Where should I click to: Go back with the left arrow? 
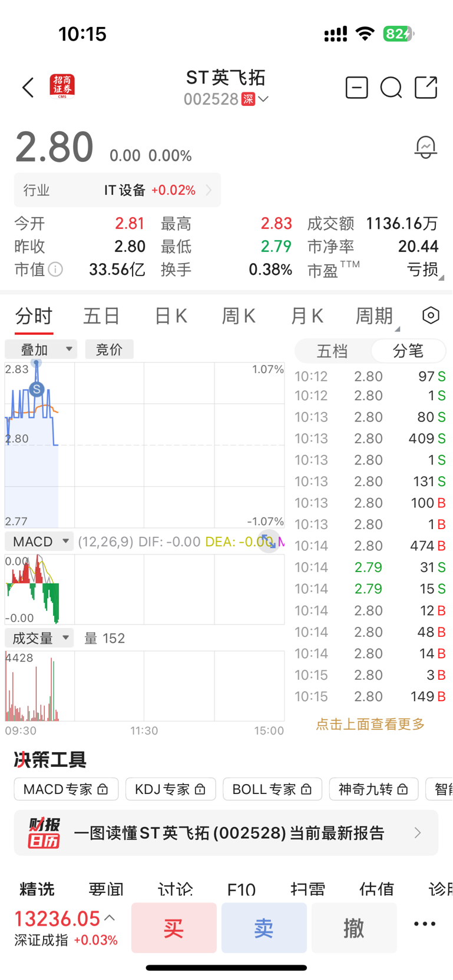click(28, 88)
